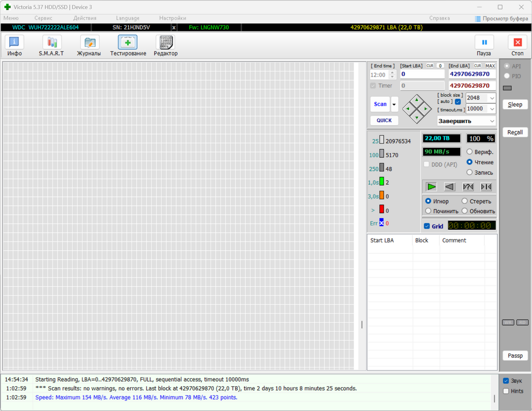Click the green 1,0s block indicator
The image size is (532, 411).
click(382, 181)
